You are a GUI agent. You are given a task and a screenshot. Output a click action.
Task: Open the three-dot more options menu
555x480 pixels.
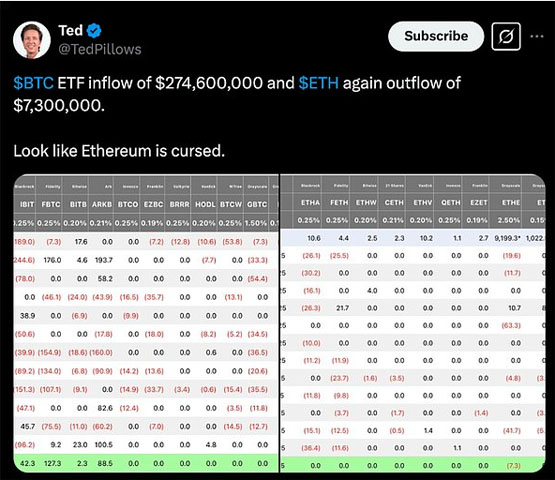pyautogui.click(x=537, y=36)
